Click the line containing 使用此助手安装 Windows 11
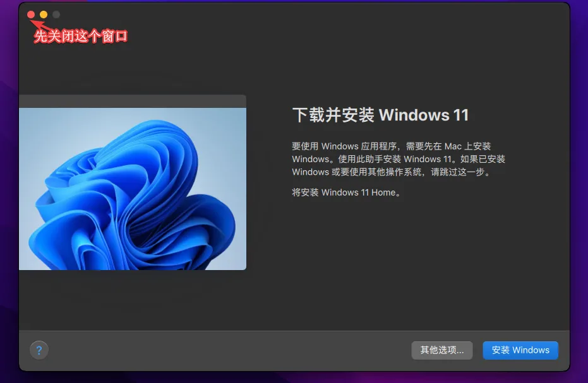This screenshot has height=383, width=588. point(398,159)
